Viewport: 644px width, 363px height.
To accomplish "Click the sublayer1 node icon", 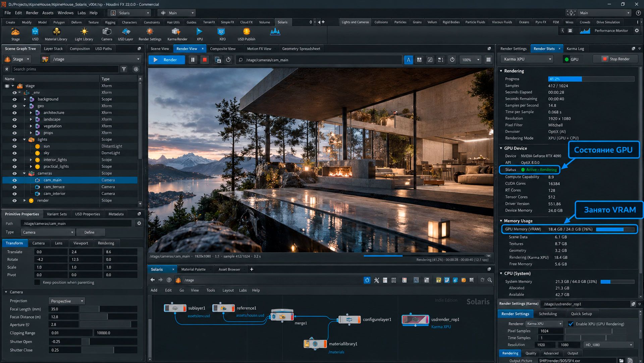I will point(175,308).
